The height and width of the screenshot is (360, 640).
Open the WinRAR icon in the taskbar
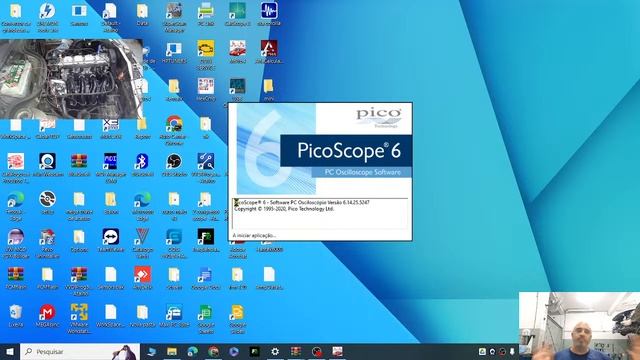click(296, 351)
